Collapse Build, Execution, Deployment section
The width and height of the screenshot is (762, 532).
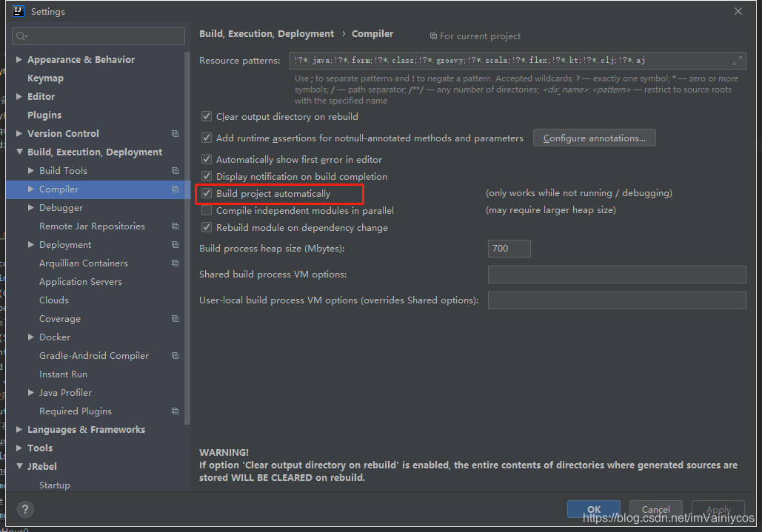click(19, 152)
